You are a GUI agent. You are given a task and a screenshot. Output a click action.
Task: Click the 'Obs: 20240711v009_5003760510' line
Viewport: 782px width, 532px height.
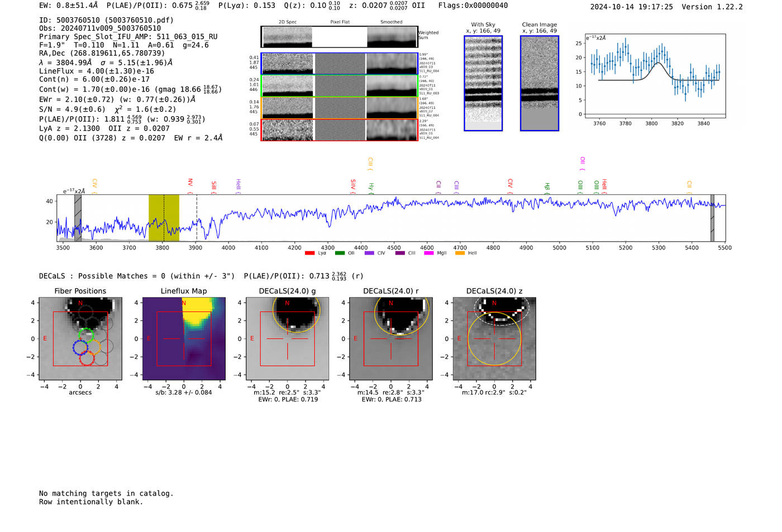pyautogui.click(x=100, y=28)
